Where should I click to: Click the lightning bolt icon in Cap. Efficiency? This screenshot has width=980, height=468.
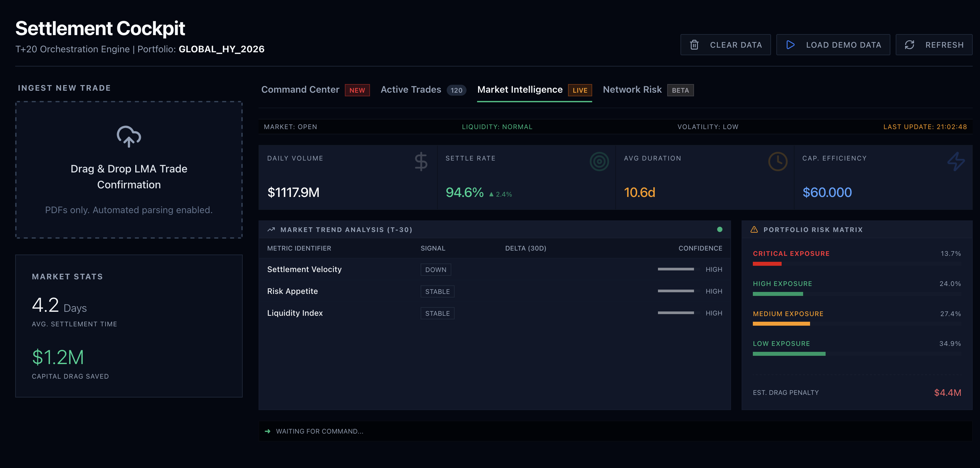(x=956, y=162)
